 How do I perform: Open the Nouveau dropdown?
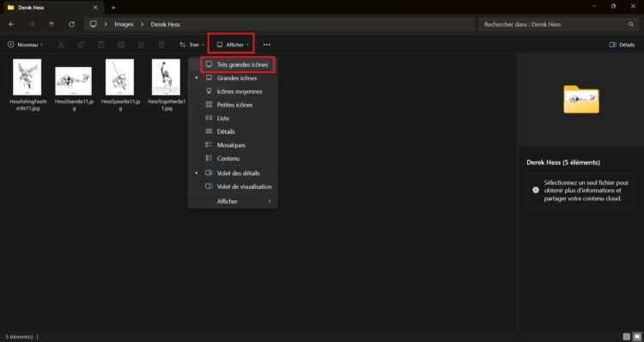pos(25,45)
